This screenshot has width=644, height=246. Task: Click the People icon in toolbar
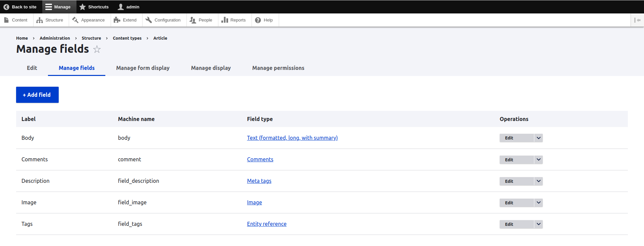point(193,20)
